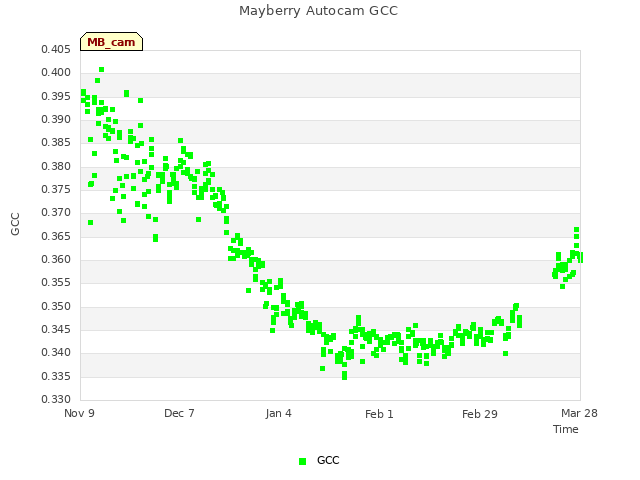Click the 0.400 y-axis value
The width and height of the screenshot is (640, 480).
click(56, 73)
